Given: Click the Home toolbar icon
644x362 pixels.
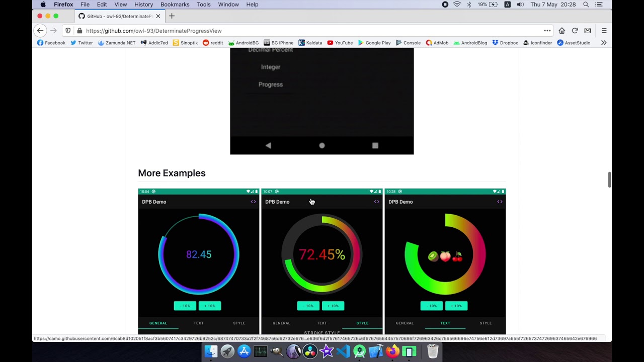Looking at the screenshot, I should (x=561, y=31).
